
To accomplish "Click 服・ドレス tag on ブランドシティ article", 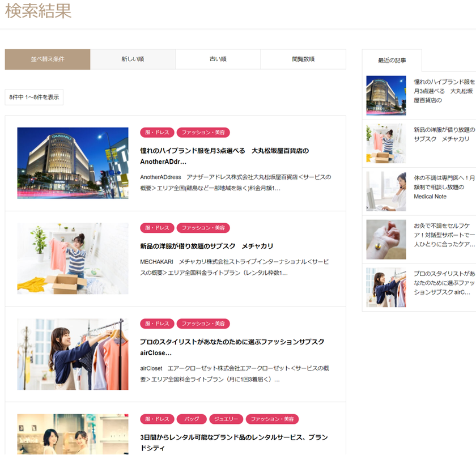I will click(157, 419).
